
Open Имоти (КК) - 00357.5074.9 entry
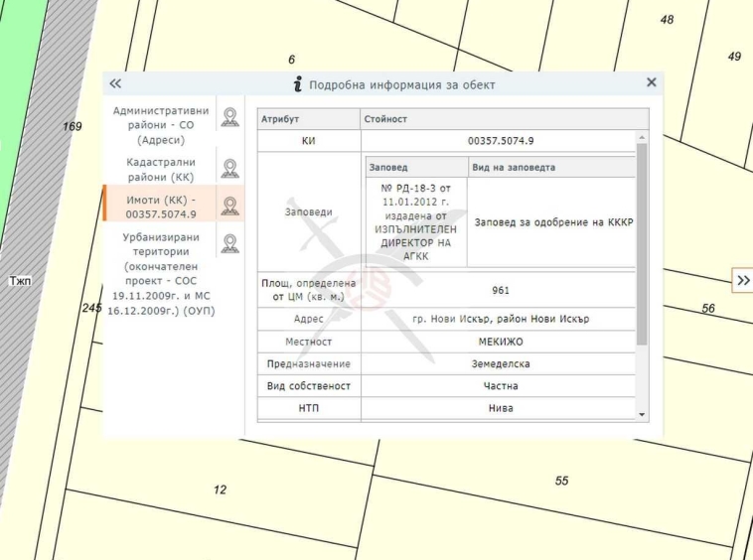point(161,207)
